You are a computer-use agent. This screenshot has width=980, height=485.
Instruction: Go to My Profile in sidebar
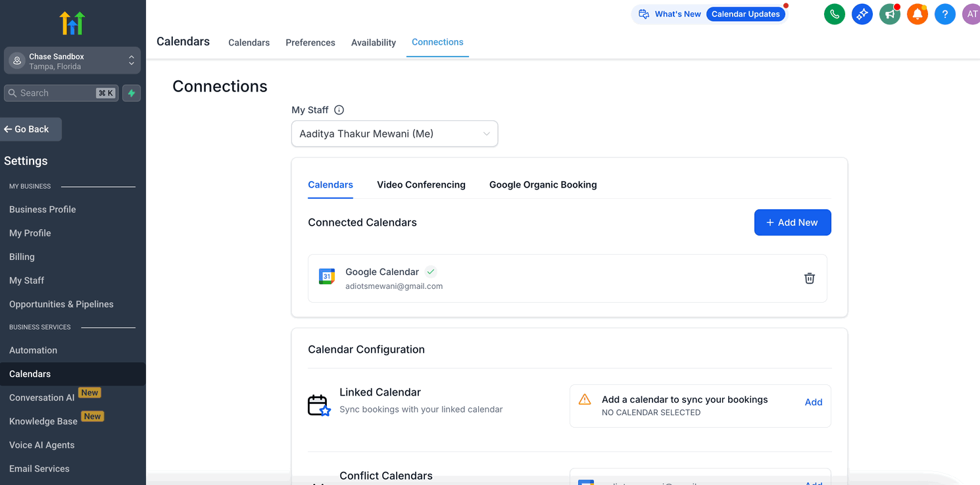[30, 233]
